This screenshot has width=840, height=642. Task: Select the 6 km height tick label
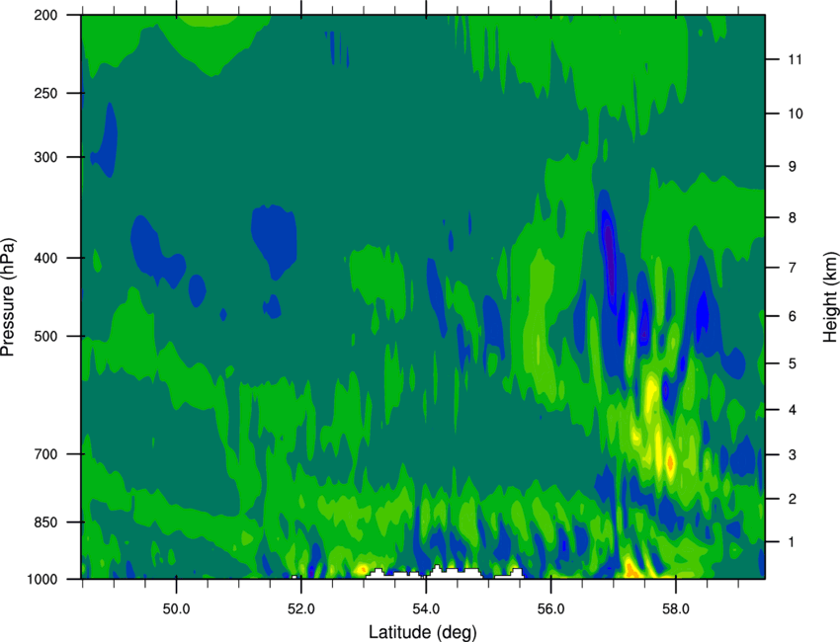tap(790, 316)
